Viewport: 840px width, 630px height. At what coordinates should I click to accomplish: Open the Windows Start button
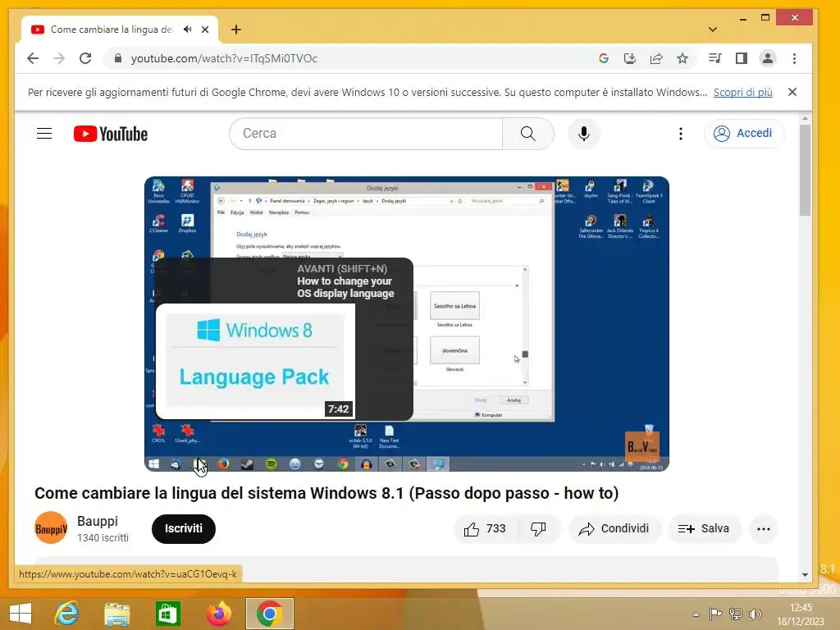pos(21,614)
